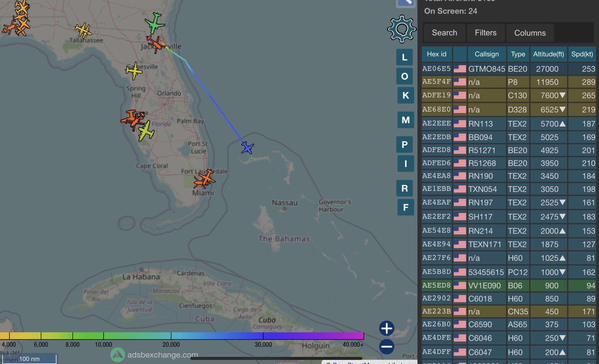
Task: Select the blue aircraft near the Bahamas
Action: pos(247,148)
